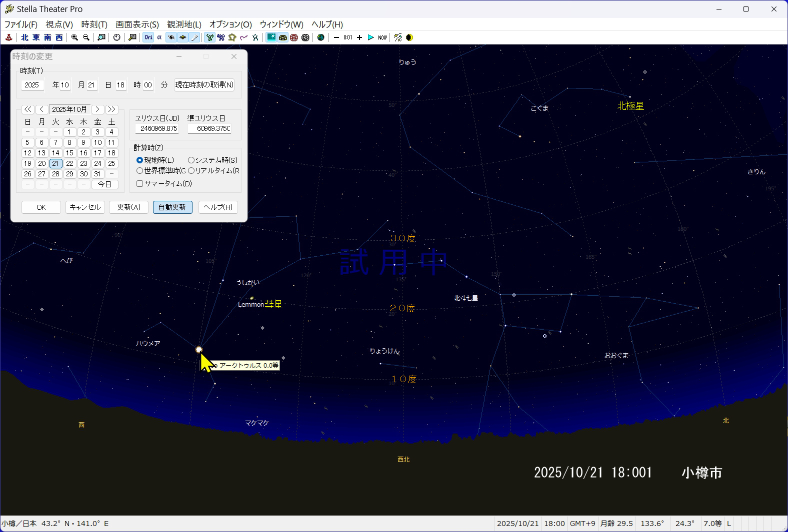Jump back a year with << arrow
The image size is (788, 532).
28,109
